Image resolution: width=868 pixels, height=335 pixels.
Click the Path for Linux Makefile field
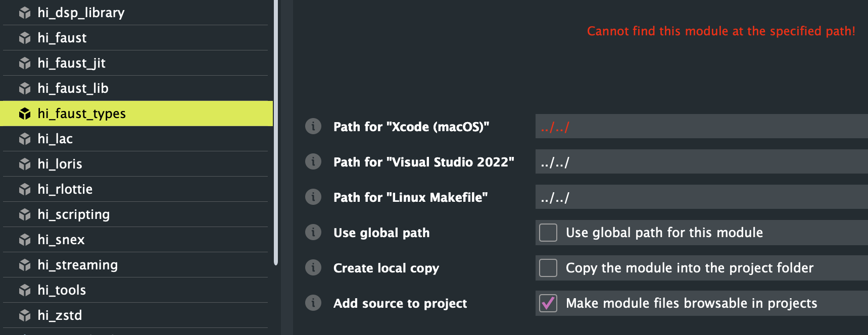point(657,197)
